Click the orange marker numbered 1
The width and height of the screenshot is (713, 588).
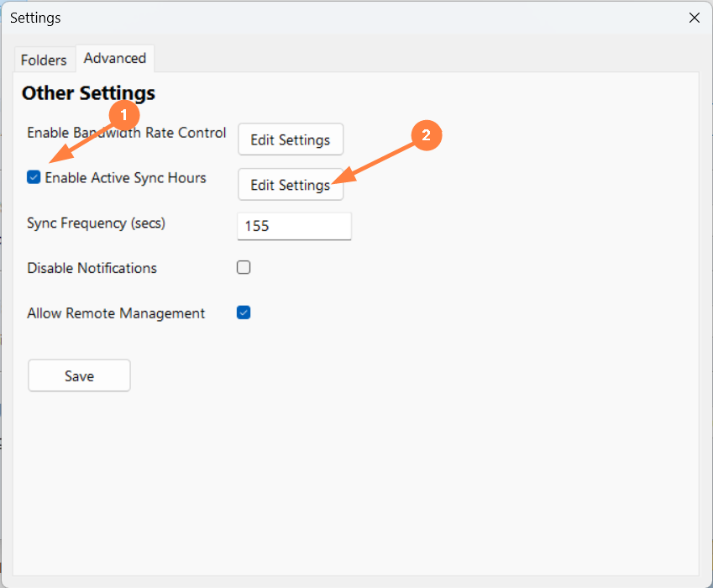(x=124, y=114)
